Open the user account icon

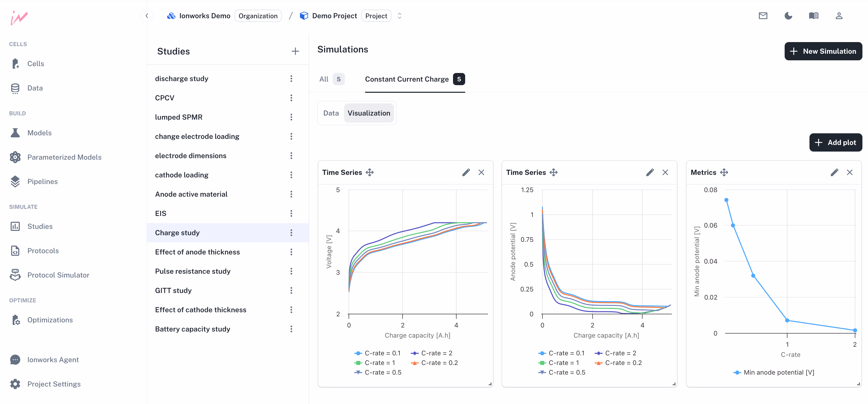click(839, 16)
